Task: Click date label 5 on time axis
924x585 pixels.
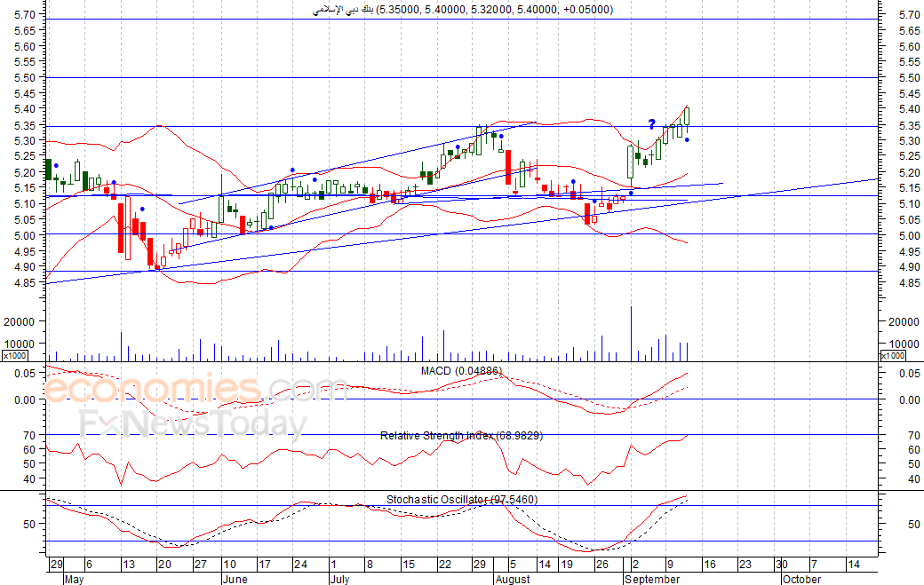Action: point(513,565)
